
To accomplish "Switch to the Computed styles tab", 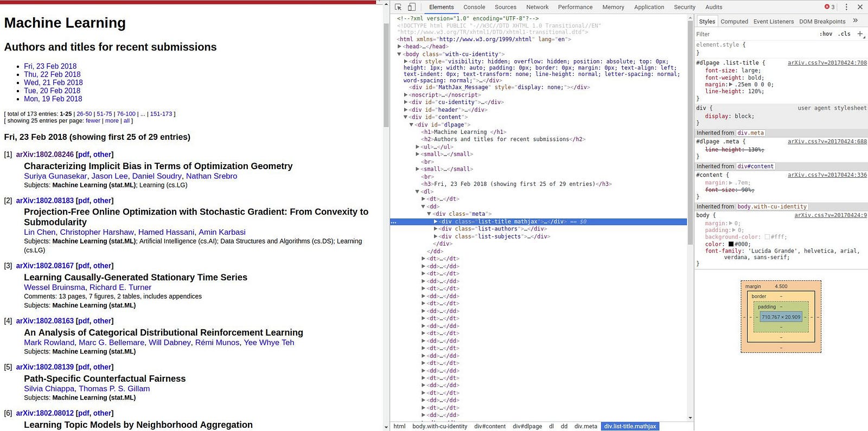I will pyautogui.click(x=734, y=22).
